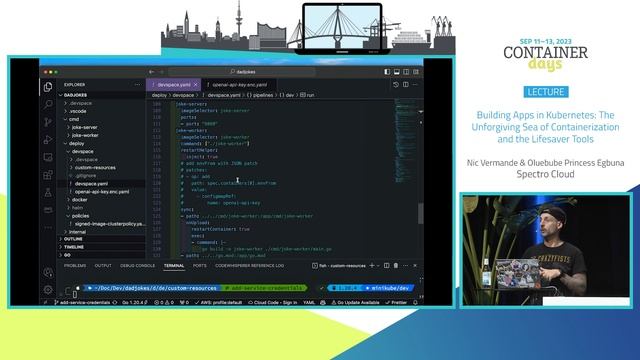Image resolution: width=640 pixels, height=360 pixels.
Task: Open the Extensions view
Action: [48, 175]
